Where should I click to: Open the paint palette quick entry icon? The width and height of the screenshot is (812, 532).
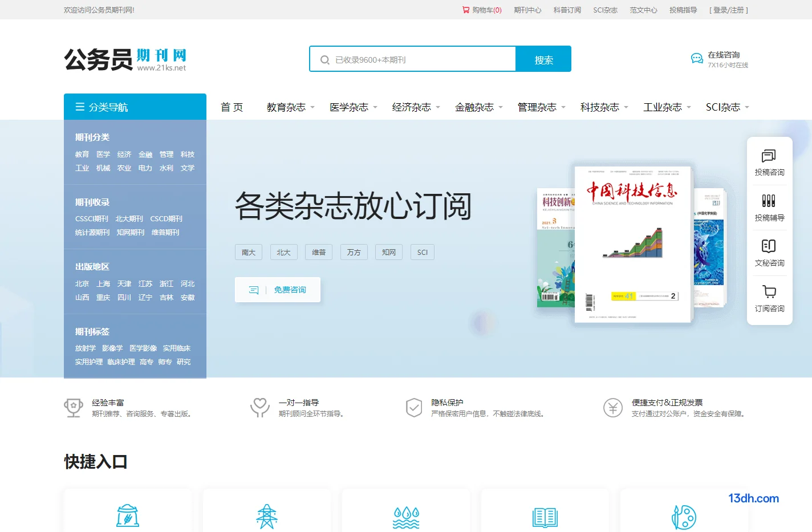[x=684, y=517]
